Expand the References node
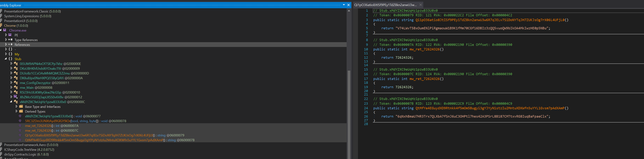This screenshot has width=644, height=159. point(6,45)
